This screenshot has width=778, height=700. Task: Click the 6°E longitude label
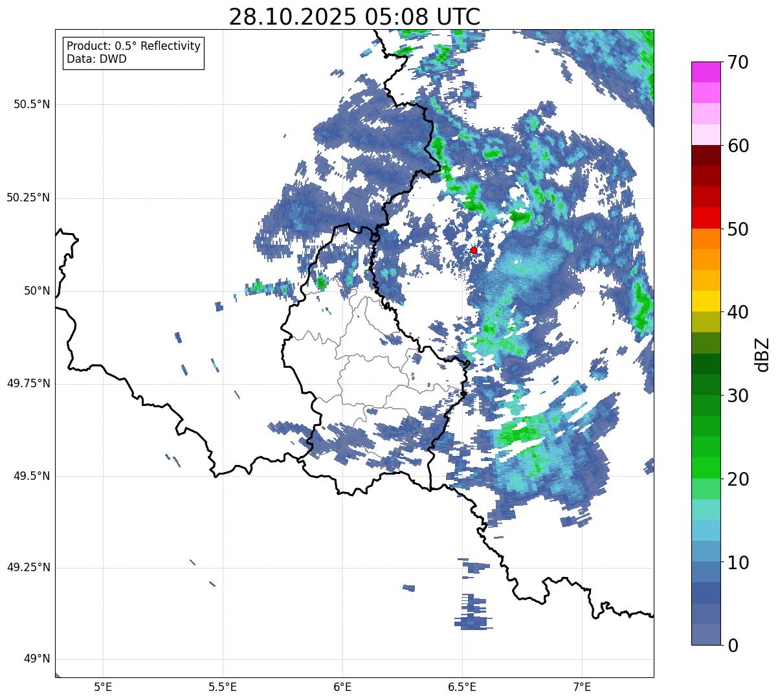click(342, 686)
